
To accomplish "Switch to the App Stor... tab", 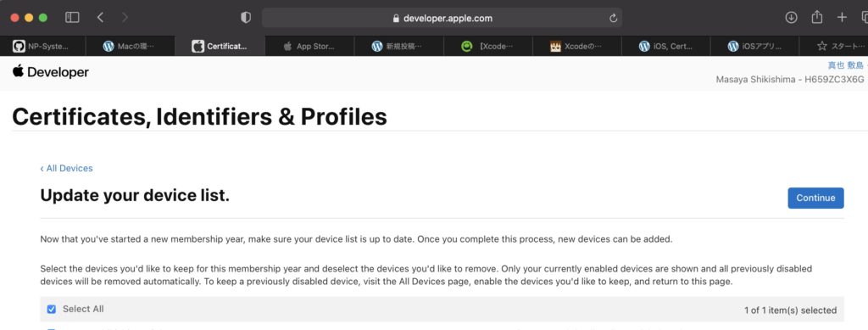I will coord(309,47).
